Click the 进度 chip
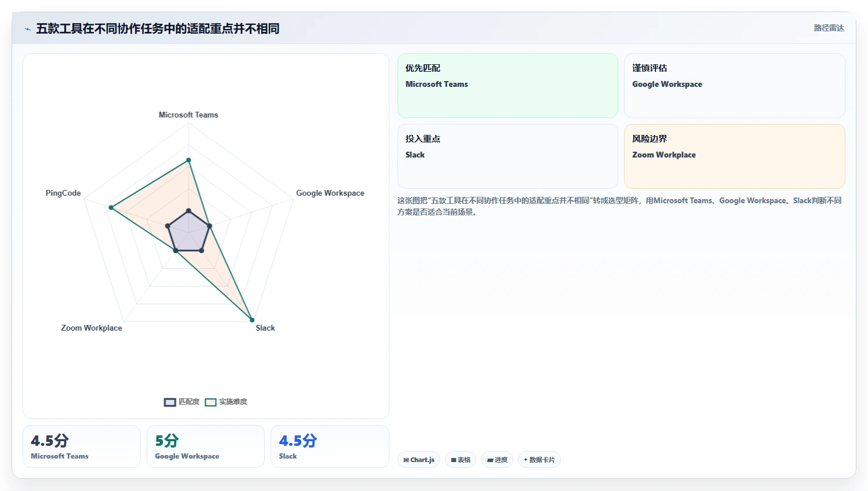This screenshot has height=491, width=868. click(497, 460)
